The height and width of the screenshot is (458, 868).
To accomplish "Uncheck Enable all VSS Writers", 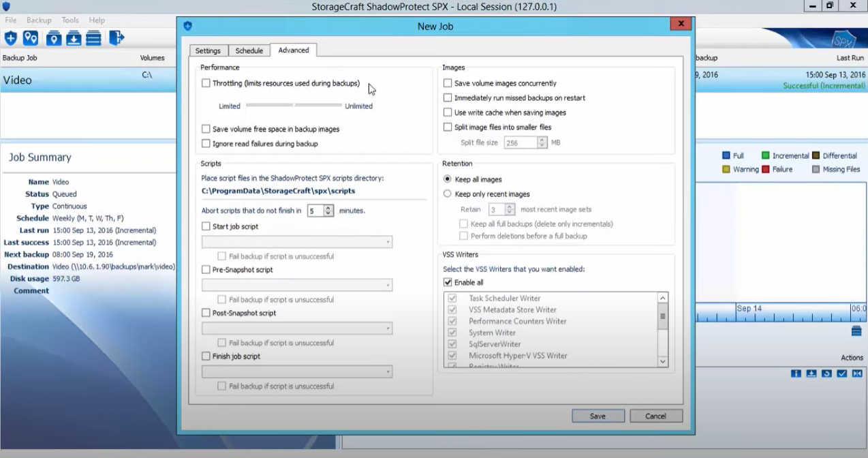I will click(x=448, y=282).
